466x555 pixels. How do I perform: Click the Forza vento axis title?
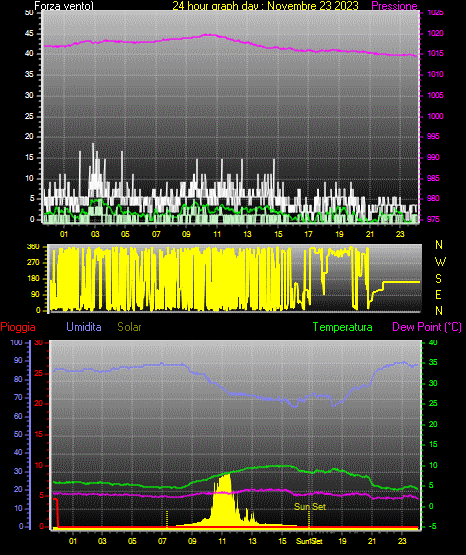click(64, 6)
